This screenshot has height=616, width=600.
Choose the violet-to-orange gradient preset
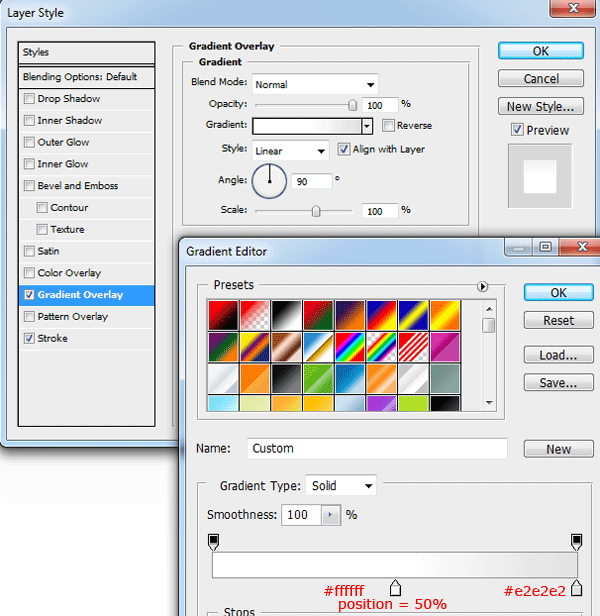pos(350,315)
